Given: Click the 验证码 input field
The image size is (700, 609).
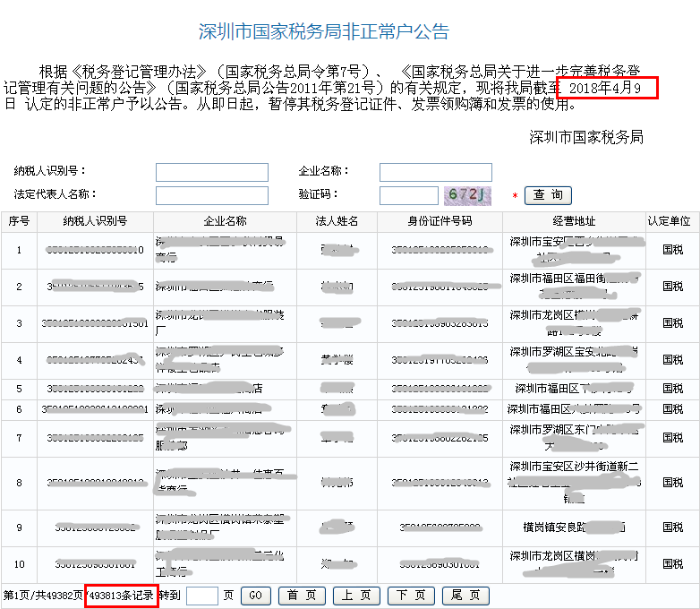Looking at the screenshot, I should click(x=409, y=196).
